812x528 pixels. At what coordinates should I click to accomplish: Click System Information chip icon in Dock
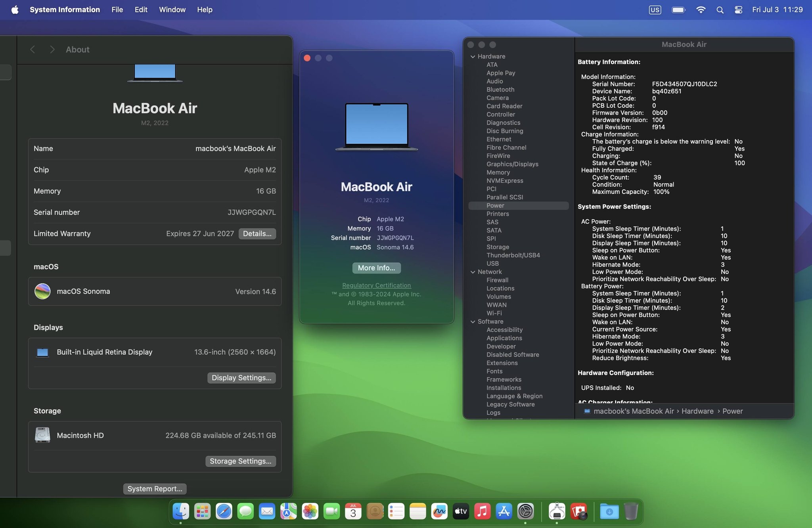coord(557,511)
